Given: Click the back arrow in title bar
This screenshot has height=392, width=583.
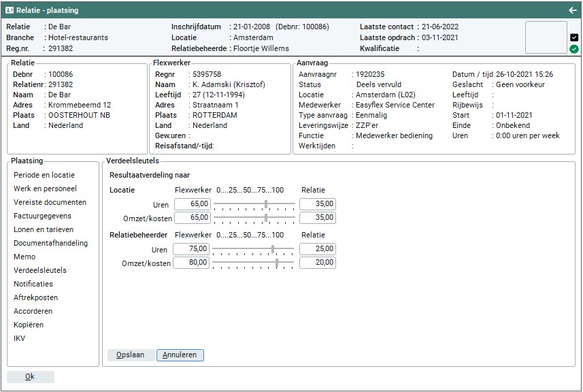Looking at the screenshot, I should [x=572, y=10].
